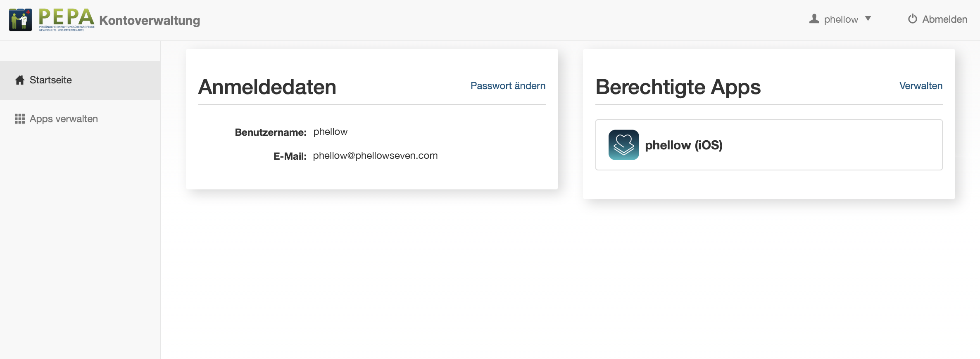Open the Apps verwalten menu item

click(64, 119)
